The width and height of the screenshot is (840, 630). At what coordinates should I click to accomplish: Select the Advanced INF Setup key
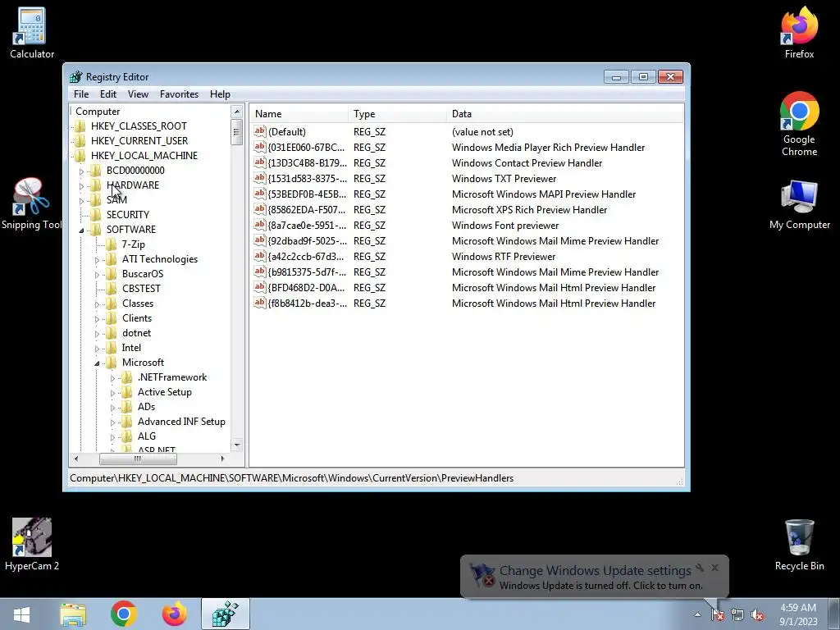[x=181, y=422]
